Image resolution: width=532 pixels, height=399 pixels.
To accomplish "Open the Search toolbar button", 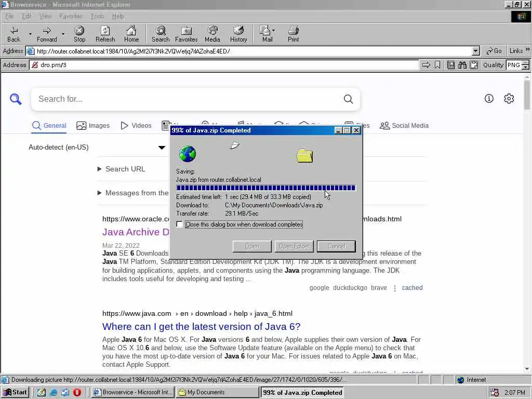I will (161, 34).
